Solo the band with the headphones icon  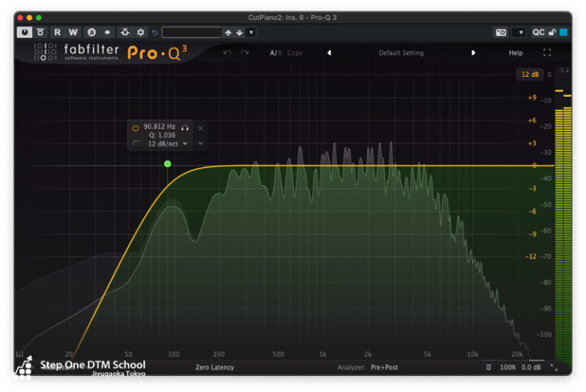click(x=185, y=127)
